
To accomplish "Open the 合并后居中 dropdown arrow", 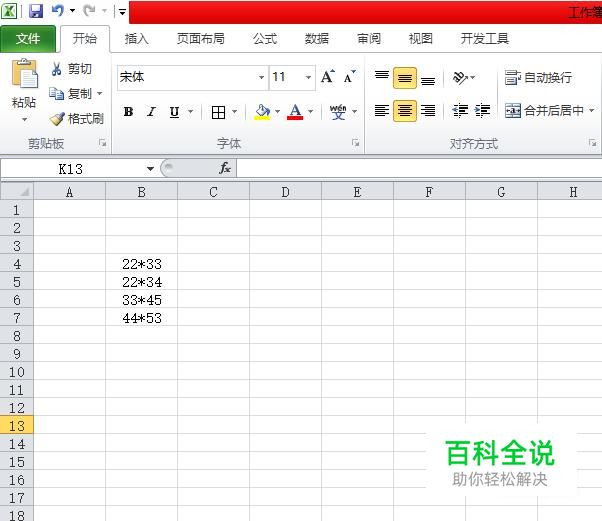I will tap(592, 111).
